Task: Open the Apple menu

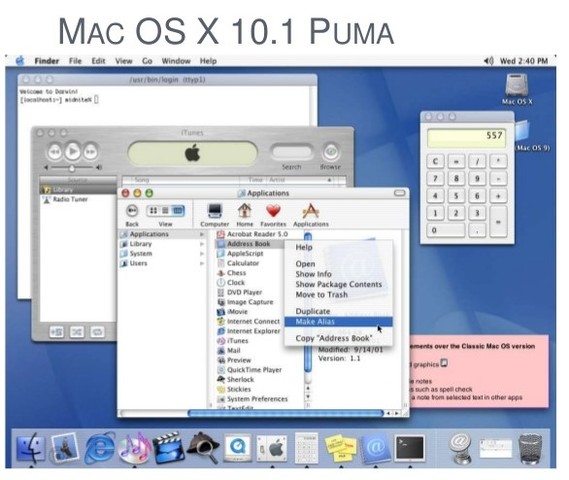Action: pyautogui.click(x=20, y=61)
